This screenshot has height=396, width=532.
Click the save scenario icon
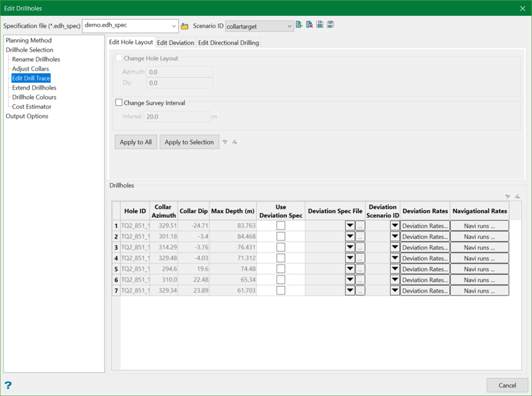click(x=320, y=25)
